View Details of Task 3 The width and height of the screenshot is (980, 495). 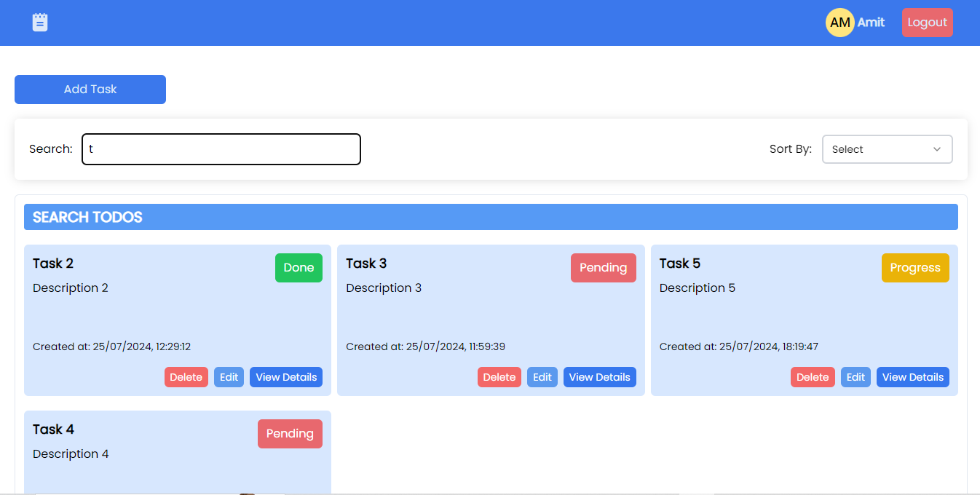pos(600,377)
